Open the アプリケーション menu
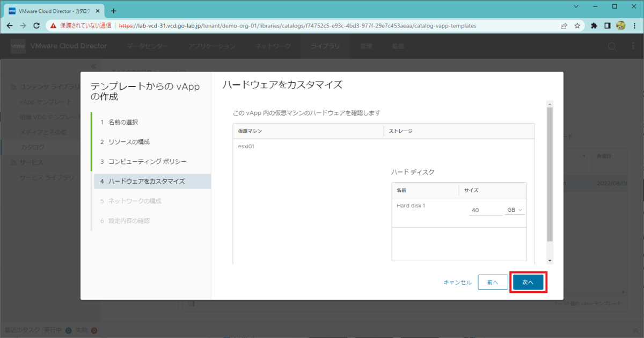This screenshot has height=338, width=644. tap(212, 46)
